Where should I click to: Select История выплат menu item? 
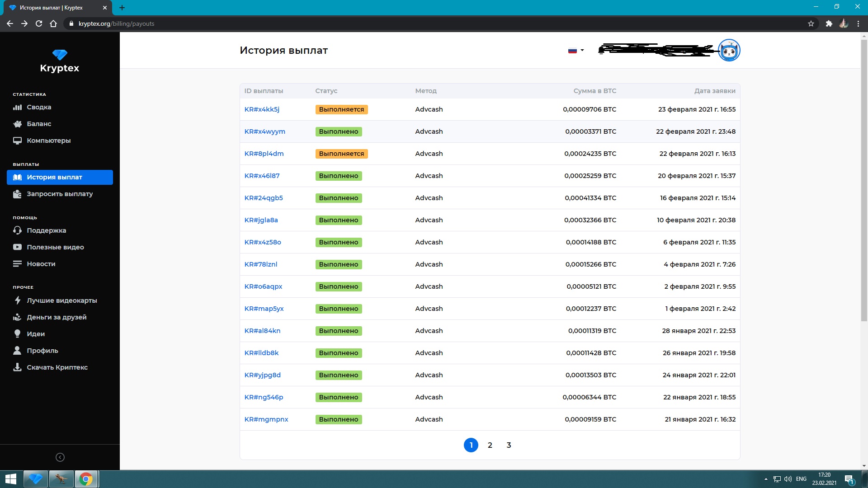(x=60, y=177)
